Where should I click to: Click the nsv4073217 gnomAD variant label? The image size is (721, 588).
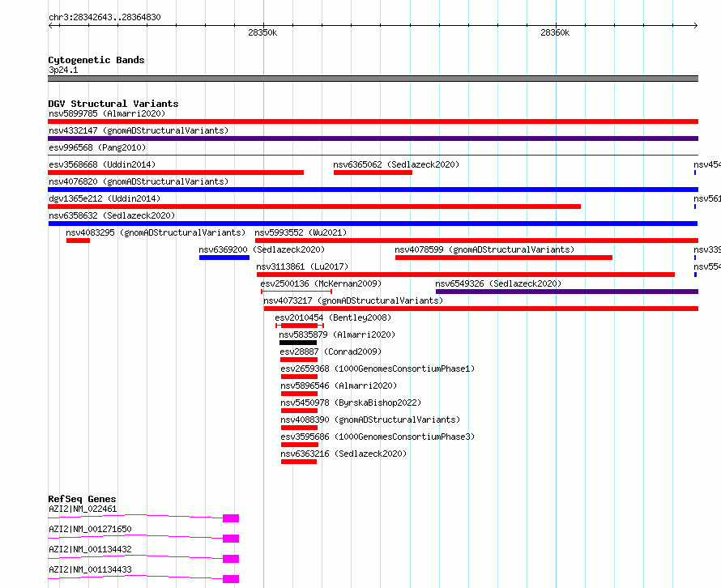[x=353, y=300]
